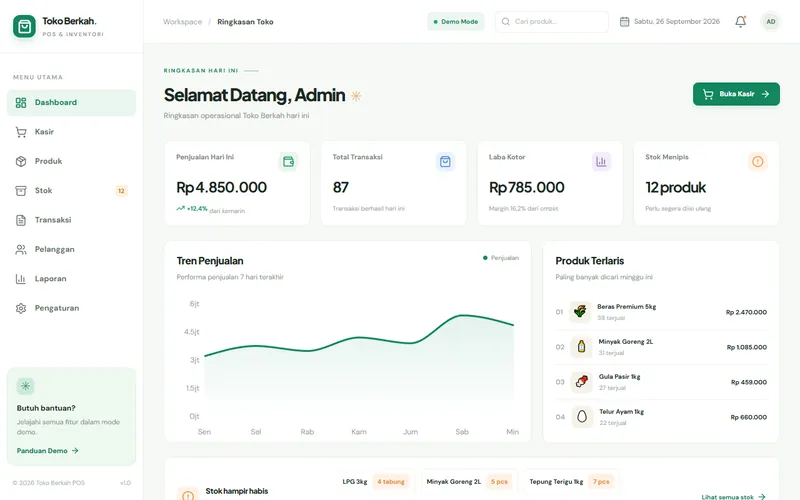Screen dimensions: 800x500
Task: Click the Rp 459.000 amount
Action: pyautogui.click(x=748, y=382)
